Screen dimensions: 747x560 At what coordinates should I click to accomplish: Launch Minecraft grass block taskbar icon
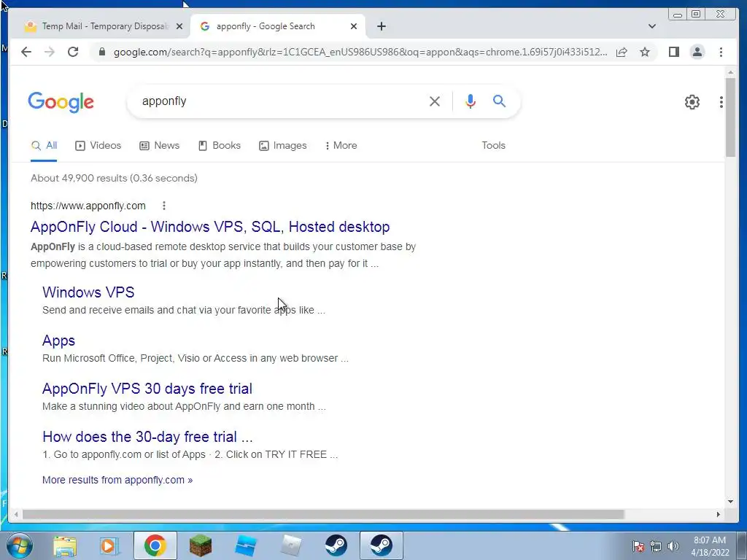point(201,545)
